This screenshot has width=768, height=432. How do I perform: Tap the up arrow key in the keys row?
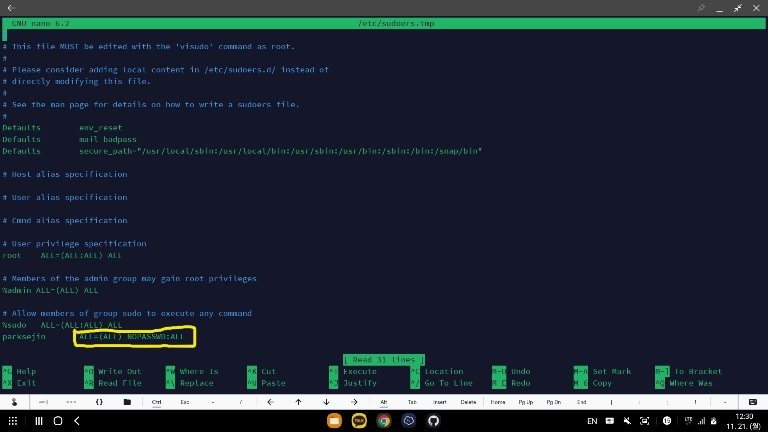[298, 402]
